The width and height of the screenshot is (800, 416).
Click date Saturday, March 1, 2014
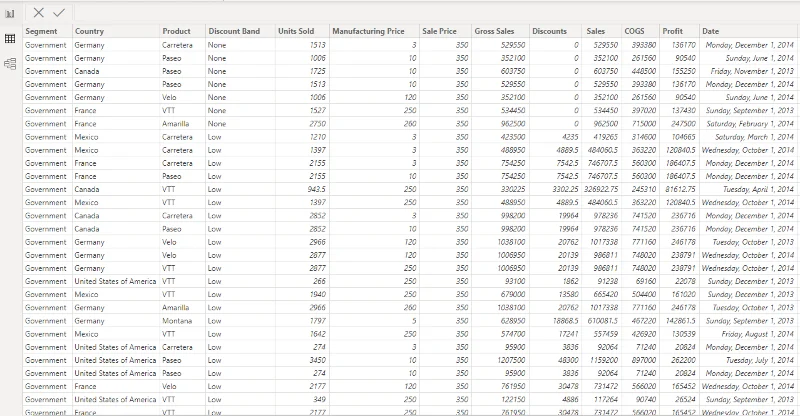[x=755, y=137]
